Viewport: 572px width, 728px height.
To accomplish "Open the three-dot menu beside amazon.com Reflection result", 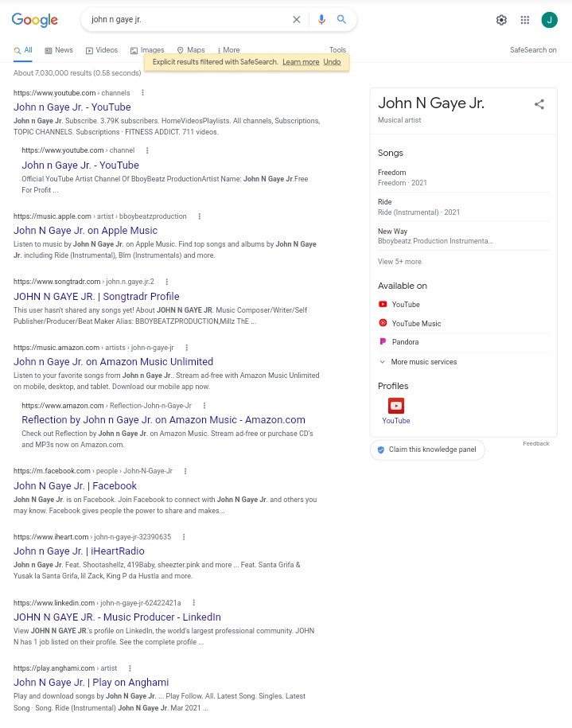I will pyautogui.click(x=204, y=406).
